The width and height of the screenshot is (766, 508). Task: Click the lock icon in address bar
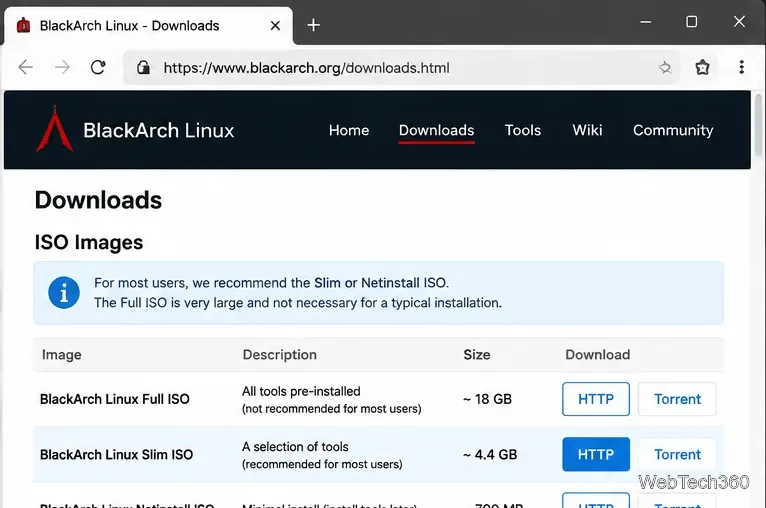(x=143, y=67)
